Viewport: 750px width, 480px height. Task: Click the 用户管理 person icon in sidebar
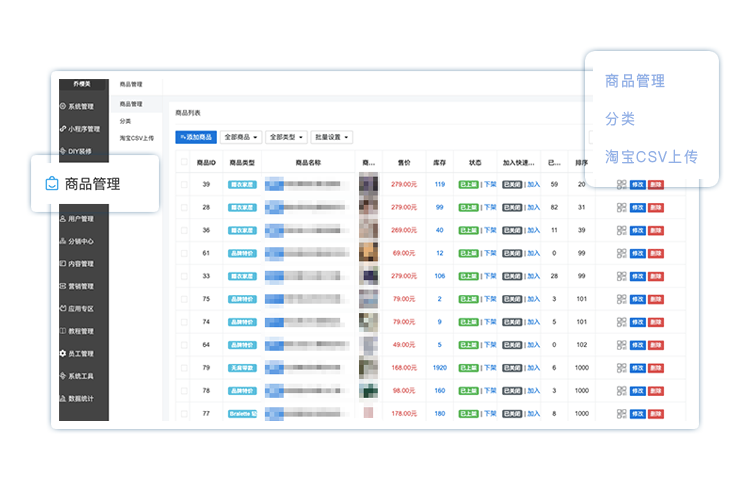[63, 218]
